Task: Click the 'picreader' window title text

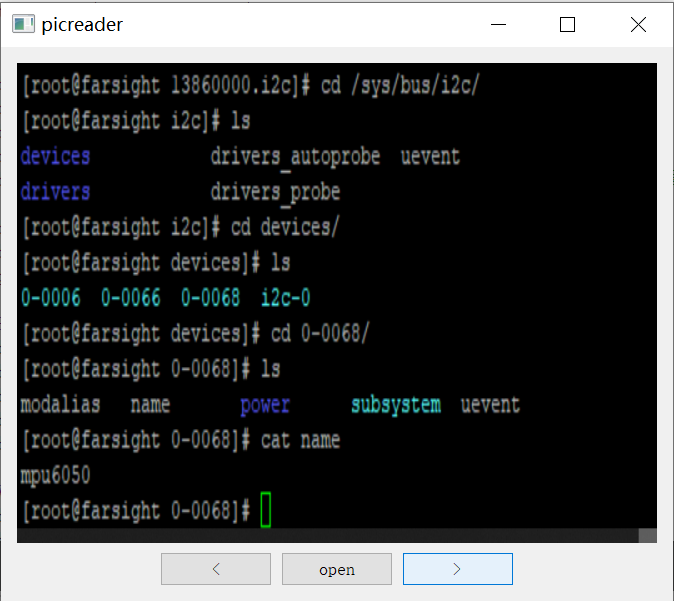Action: [82, 25]
